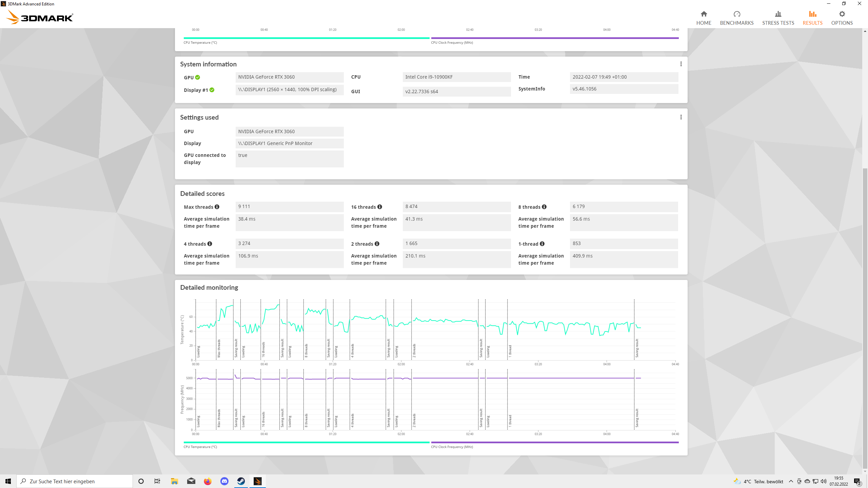Open System information three-dot menu

[x=681, y=64]
